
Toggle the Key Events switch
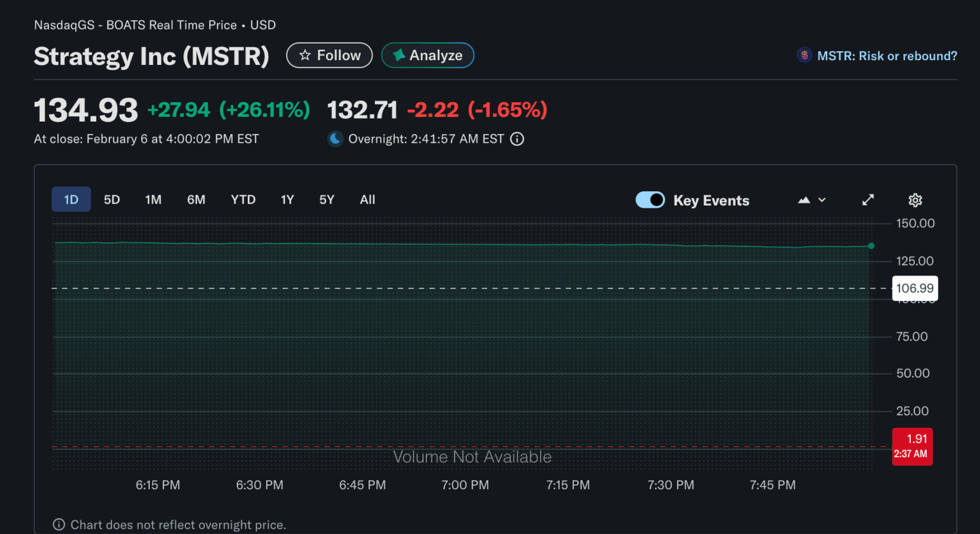tap(650, 200)
